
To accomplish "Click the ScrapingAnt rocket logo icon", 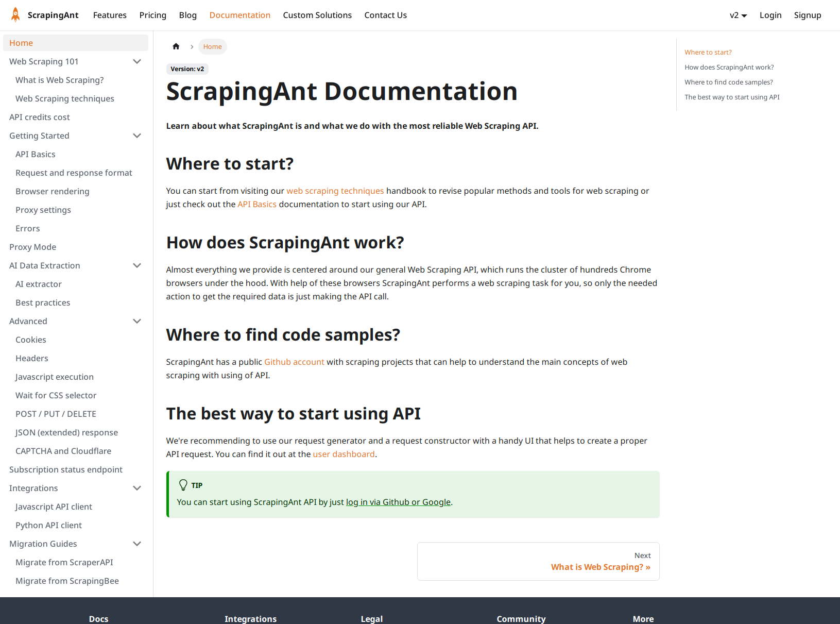I will 16,15.
